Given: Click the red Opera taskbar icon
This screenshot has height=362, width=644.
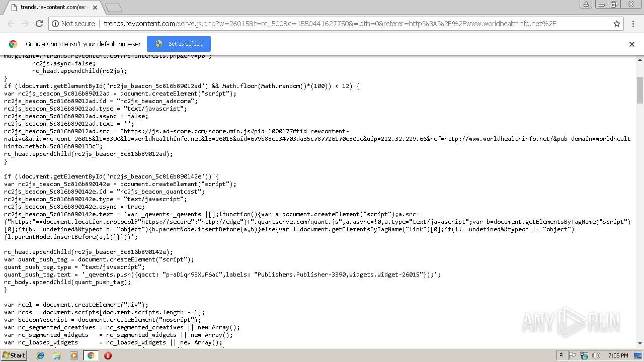Looking at the screenshot, I should click(x=108, y=355).
